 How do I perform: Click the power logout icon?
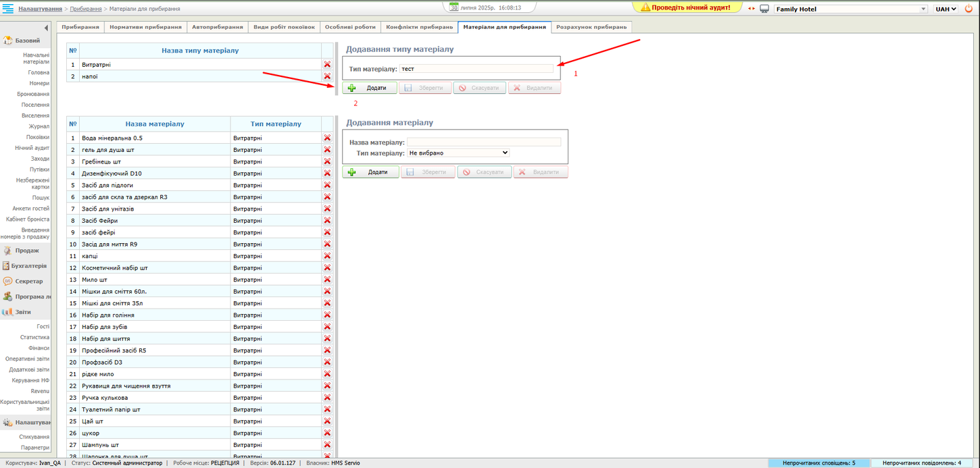[970, 9]
